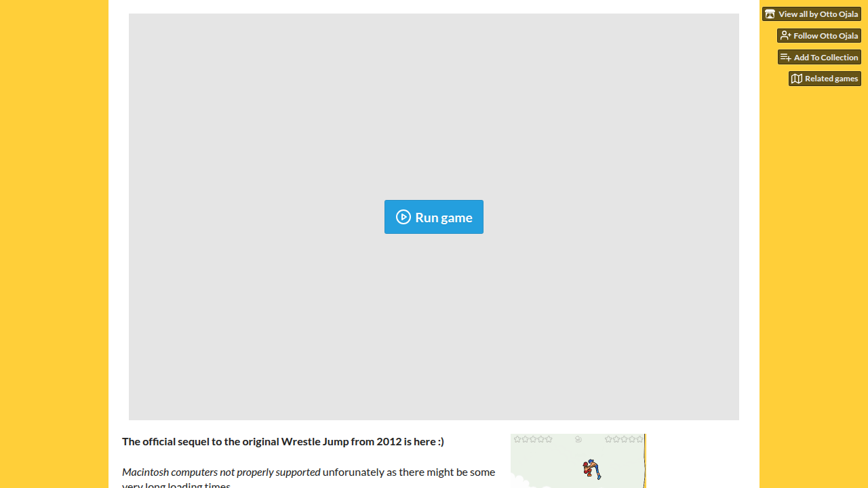Viewport: 868px width, 488px height.
Task: Click the wrestlers in the screenshot preview
Action: click(x=591, y=469)
